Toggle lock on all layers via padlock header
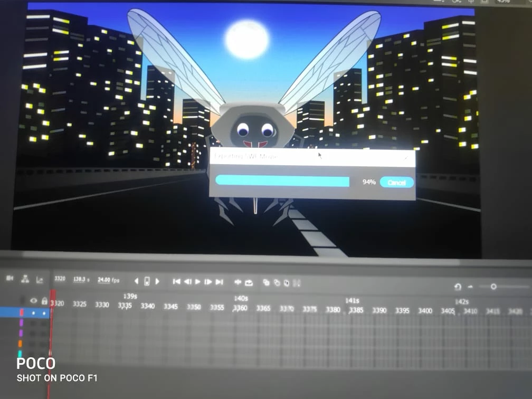This screenshot has width=532, height=399. 44,301
